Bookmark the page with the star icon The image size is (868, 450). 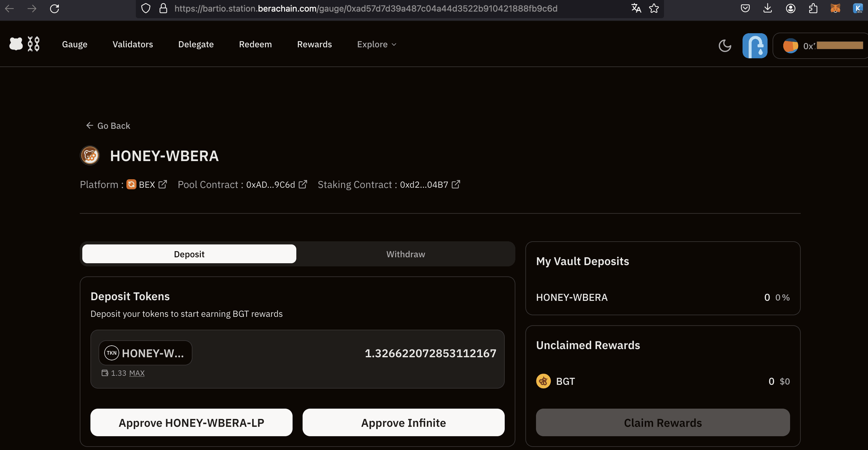pyautogui.click(x=654, y=8)
